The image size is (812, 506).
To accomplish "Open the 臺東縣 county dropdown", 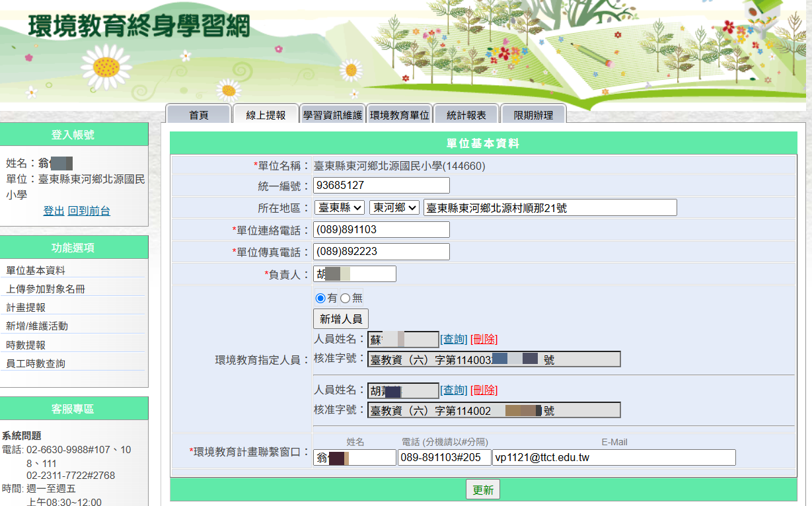I will click(339, 207).
